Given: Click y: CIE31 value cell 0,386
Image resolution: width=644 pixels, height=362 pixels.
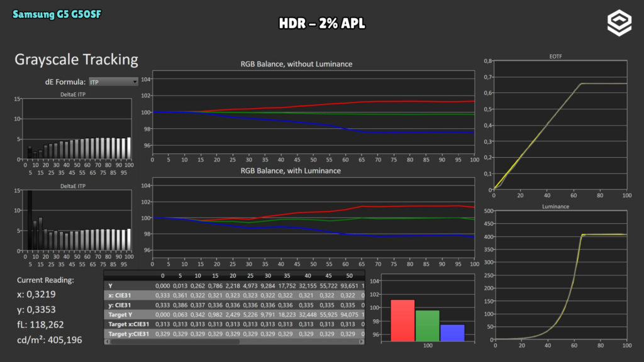Looking at the screenshot, I should coord(180,305).
